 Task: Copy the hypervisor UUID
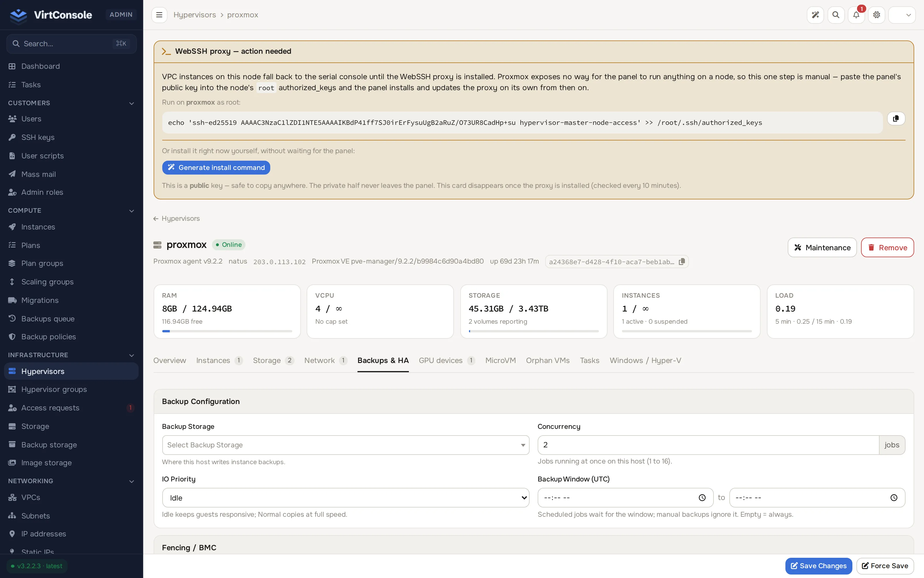682,262
